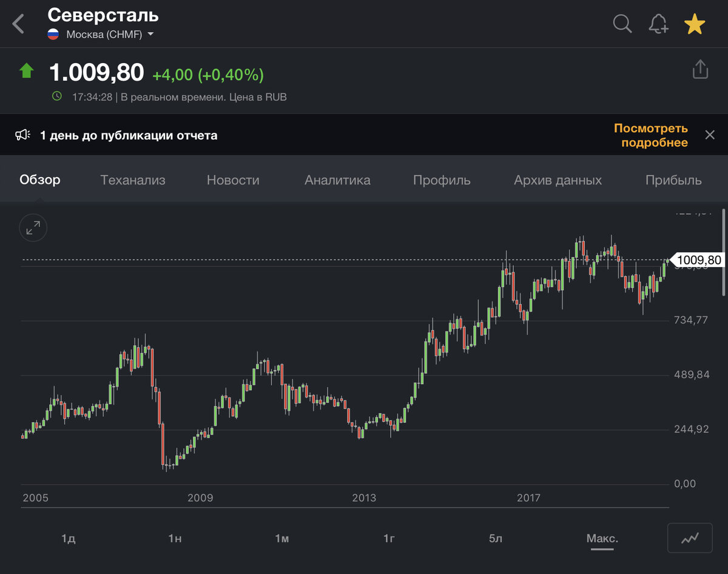Set the chart range to 1г
The width and height of the screenshot is (728, 574).
[389, 538]
